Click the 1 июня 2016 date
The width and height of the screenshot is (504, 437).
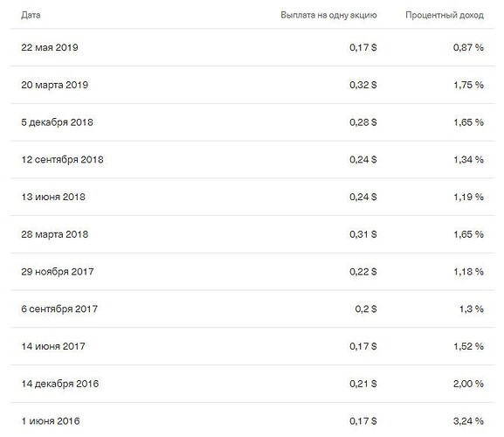pos(51,421)
